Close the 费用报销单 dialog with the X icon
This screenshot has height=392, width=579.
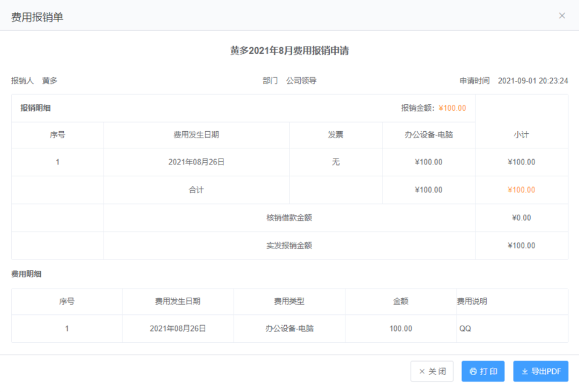click(562, 16)
